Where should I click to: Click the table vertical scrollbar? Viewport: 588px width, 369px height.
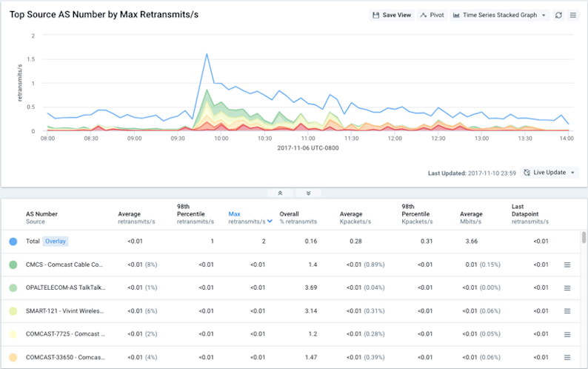(584, 238)
